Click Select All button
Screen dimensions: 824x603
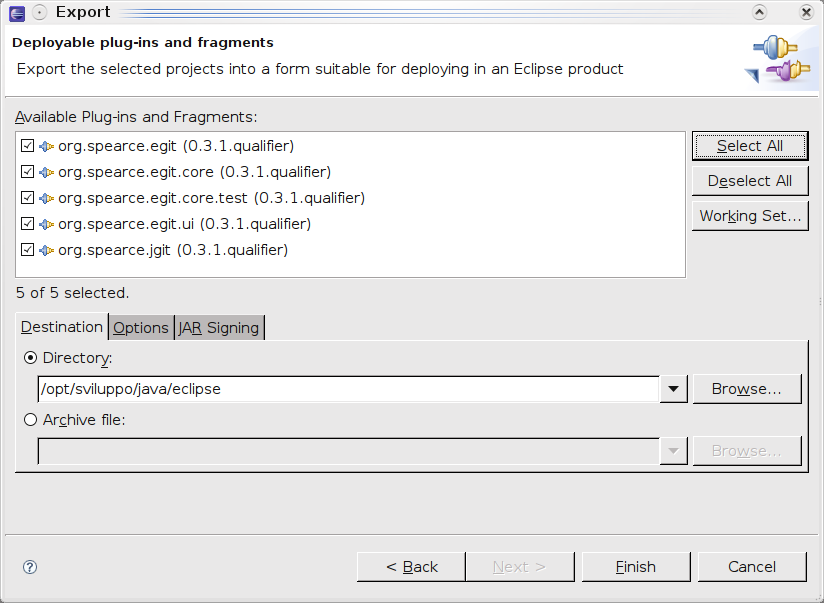pos(750,146)
